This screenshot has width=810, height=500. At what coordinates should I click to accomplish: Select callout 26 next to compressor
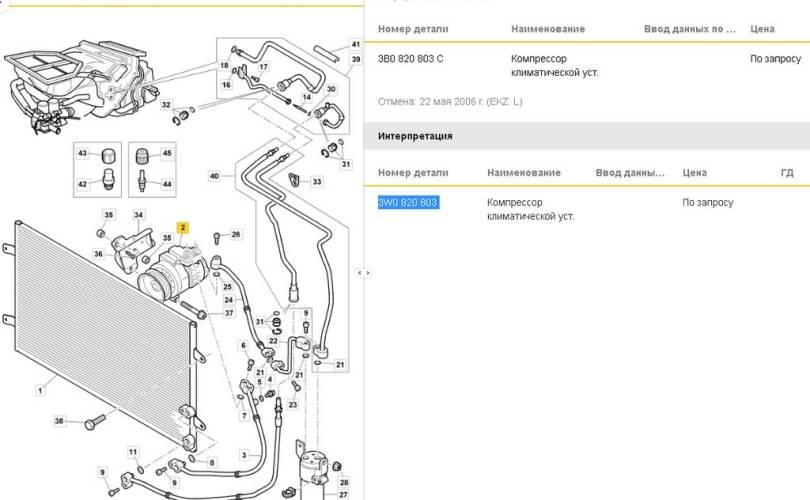(x=236, y=235)
